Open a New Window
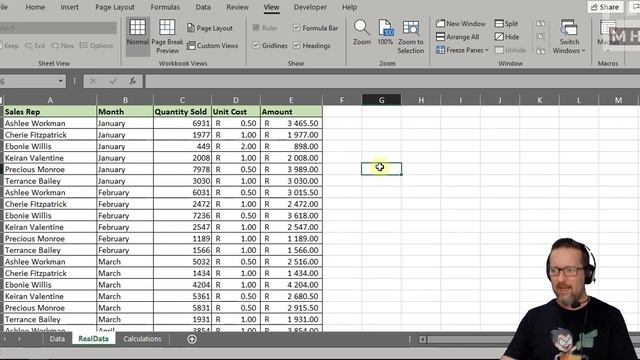640x360 pixels. pos(461,24)
